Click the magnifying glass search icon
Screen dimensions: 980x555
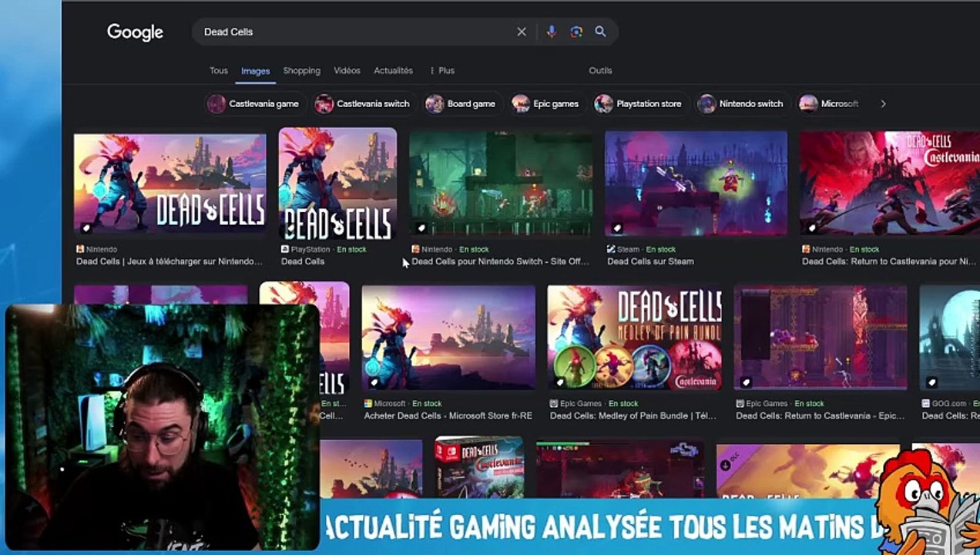(x=601, y=32)
